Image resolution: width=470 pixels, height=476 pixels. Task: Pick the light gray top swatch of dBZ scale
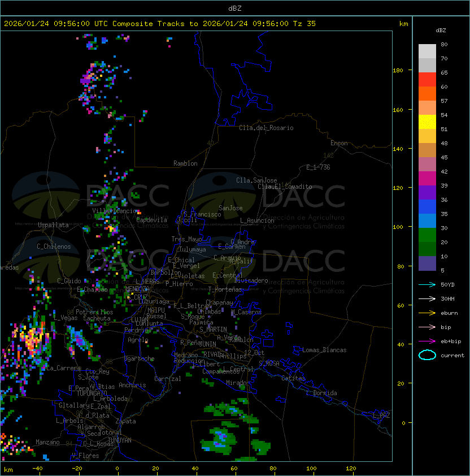[427, 51]
